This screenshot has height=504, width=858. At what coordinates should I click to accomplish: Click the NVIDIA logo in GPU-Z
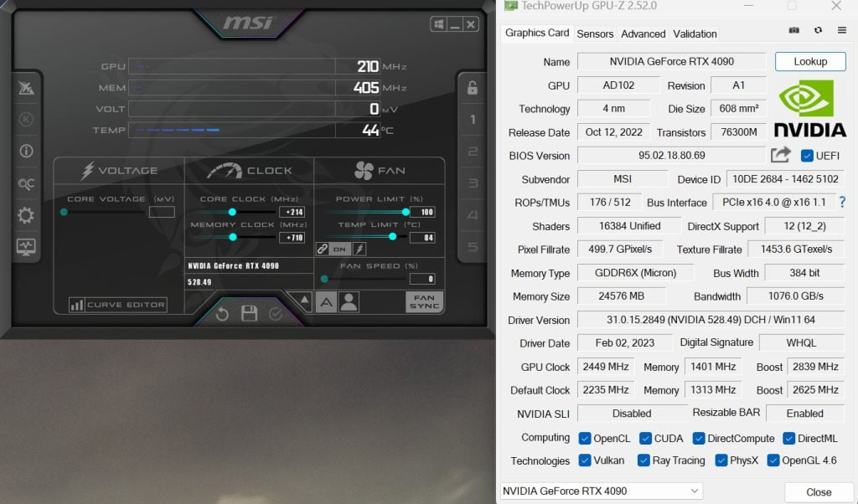(x=810, y=108)
